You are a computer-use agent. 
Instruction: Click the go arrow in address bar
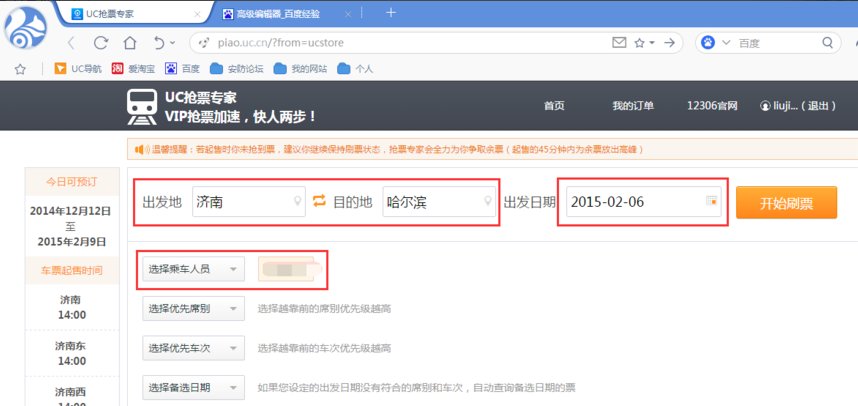tap(669, 43)
